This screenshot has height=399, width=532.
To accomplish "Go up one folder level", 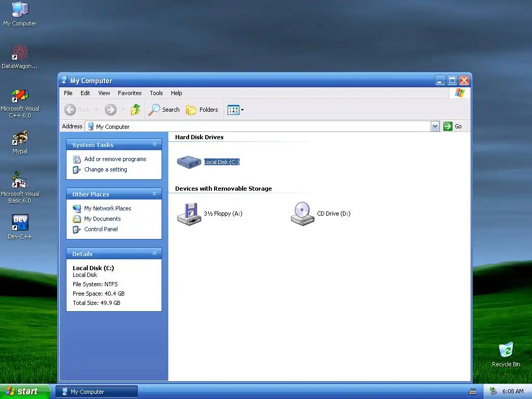I will (136, 110).
